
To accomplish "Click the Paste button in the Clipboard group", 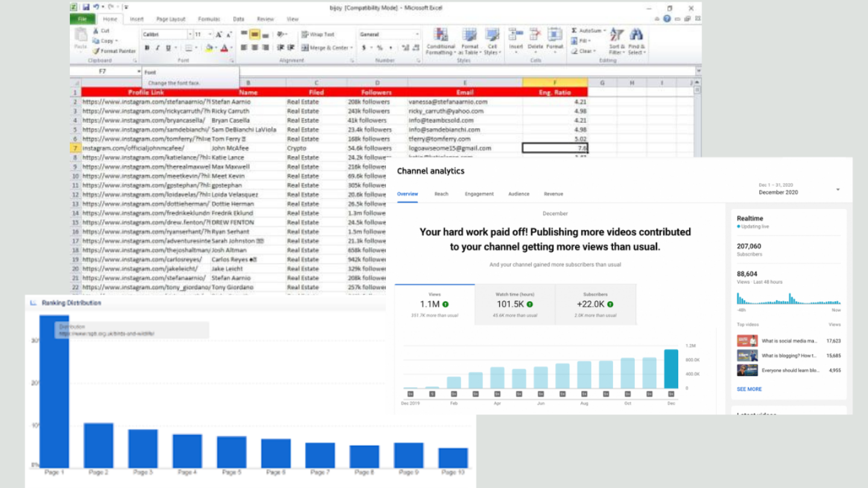I will point(80,39).
